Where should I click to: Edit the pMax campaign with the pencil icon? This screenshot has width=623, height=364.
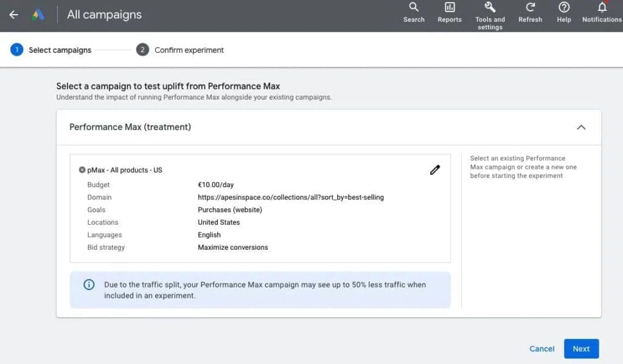pos(434,170)
